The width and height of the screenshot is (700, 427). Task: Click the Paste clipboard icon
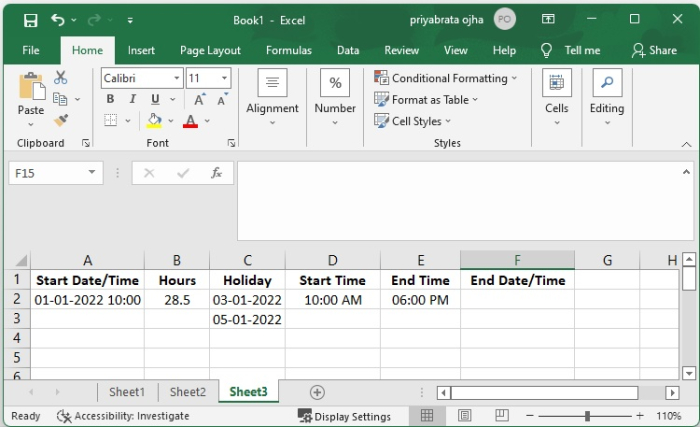[31, 86]
